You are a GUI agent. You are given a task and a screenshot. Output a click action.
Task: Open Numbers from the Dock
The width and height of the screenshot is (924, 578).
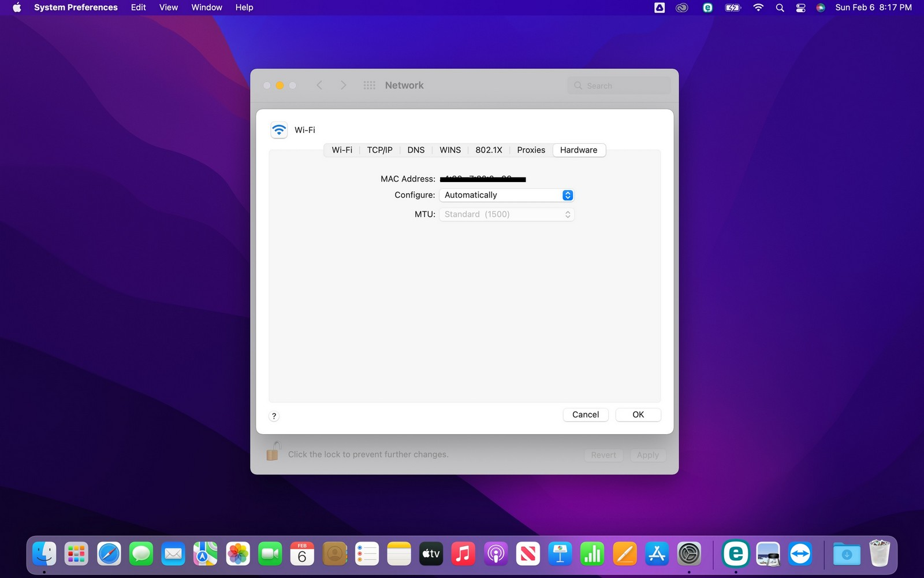tap(593, 554)
